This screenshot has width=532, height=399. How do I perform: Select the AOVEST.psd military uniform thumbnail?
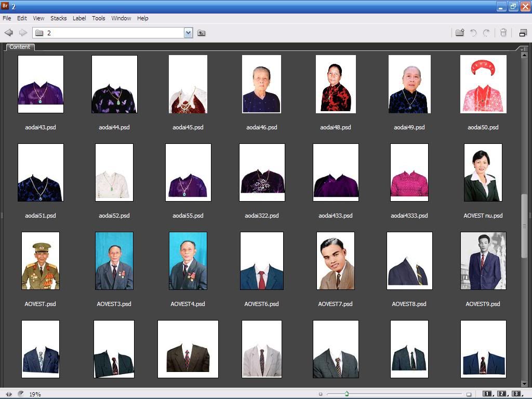[41, 261]
